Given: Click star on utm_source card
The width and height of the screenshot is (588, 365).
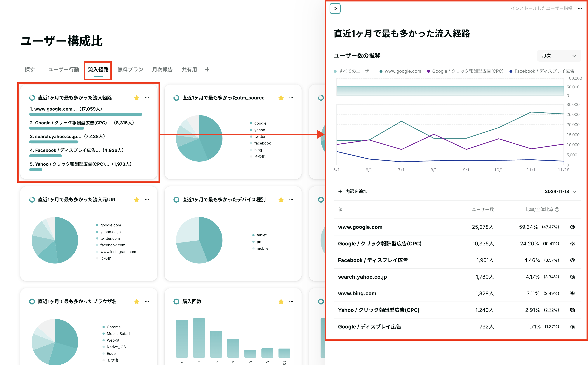Looking at the screenshot, I should pos(281,98).
